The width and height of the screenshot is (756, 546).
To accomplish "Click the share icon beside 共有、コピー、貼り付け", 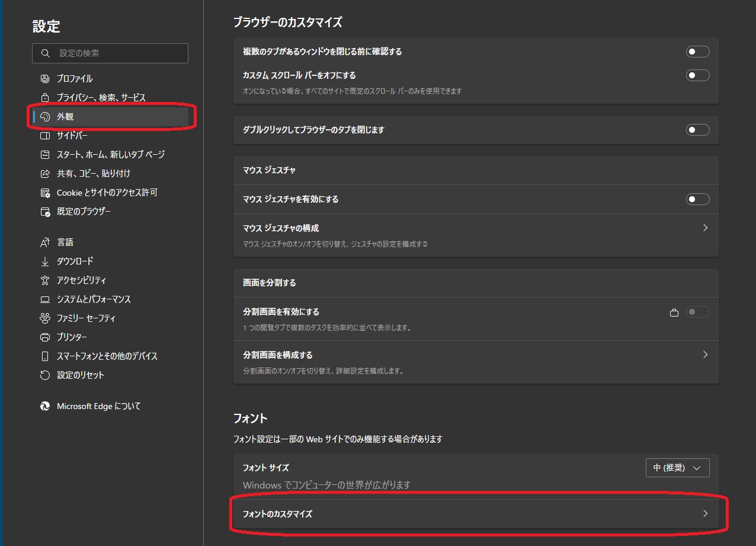I will (45, 174).
